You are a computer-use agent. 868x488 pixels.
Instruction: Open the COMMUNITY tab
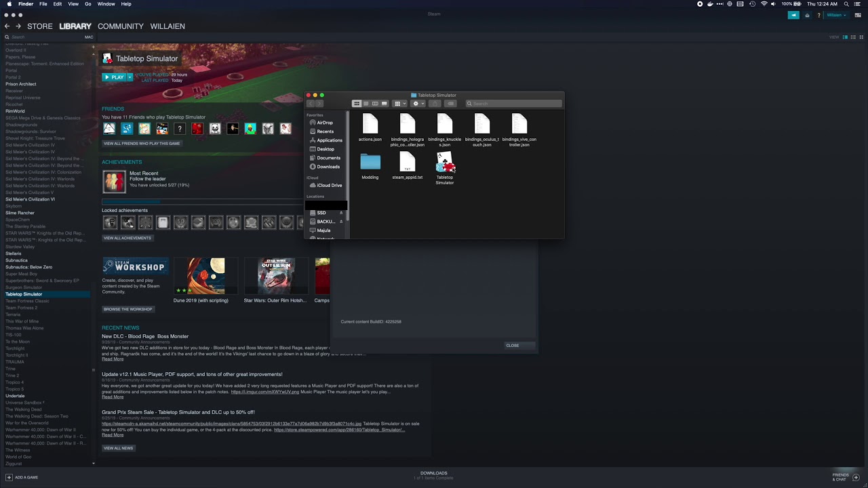121,26
